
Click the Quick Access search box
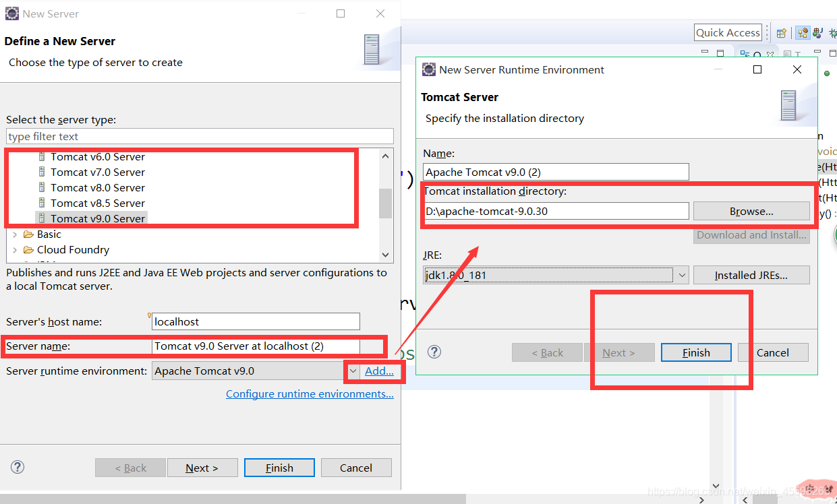pyautogui.click(x=728, y=32)
